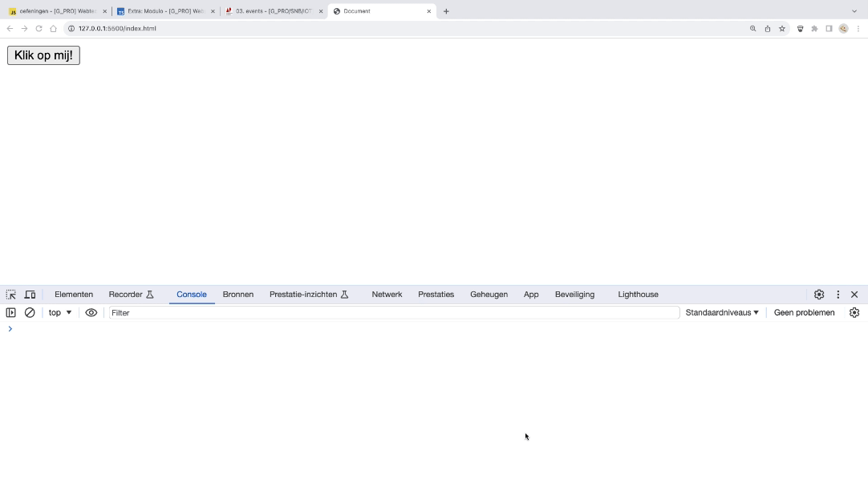Viewport: 868px width, 488px height.
Task: Open the Netwerk tab
Action: [x=387, y=295]
